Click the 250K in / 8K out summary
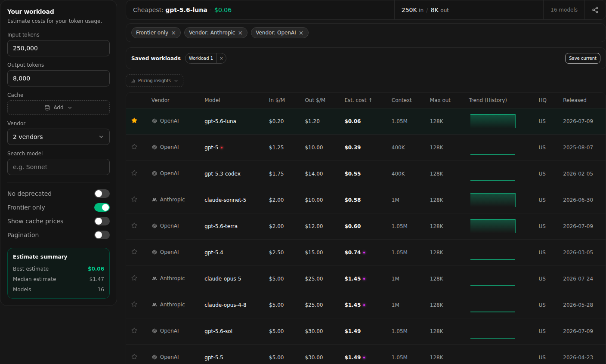The image size is (606, 364). click(x=425, y=10)
